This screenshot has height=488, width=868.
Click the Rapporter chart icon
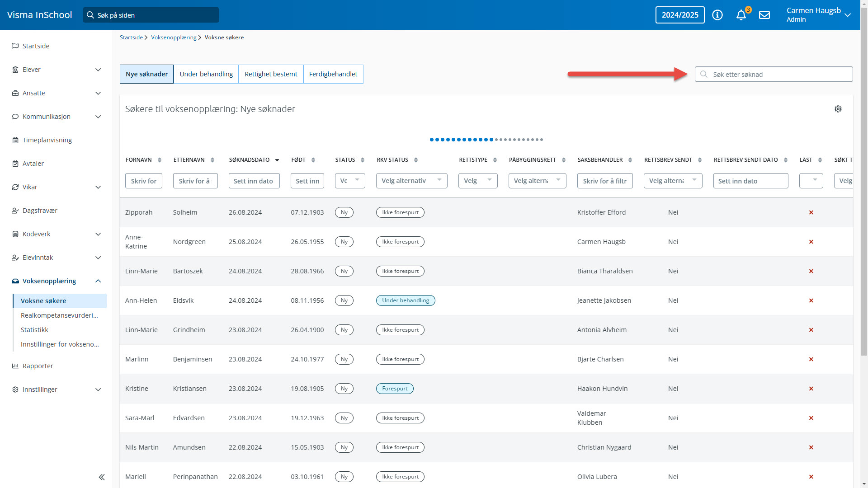(x=15, y=366)
